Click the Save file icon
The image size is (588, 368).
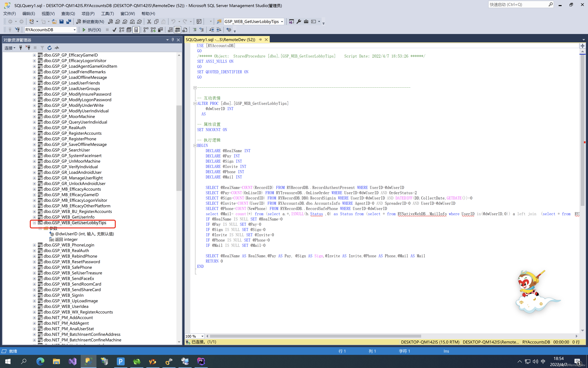[x=62, y=22]
